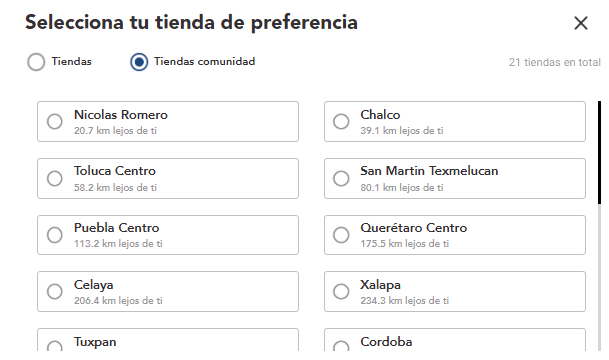Click the Toluca Centro 58.2 km distance text
The width and height of the screenshot is (609, 360).
click(115, 188)
